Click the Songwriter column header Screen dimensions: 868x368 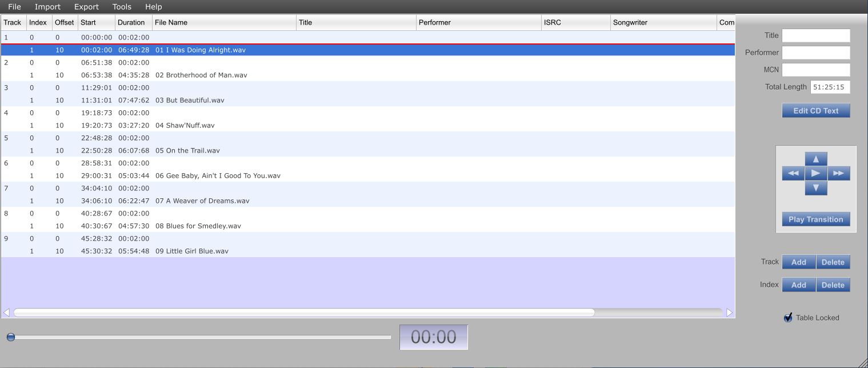pyautogui.click(x=663, y=22)
